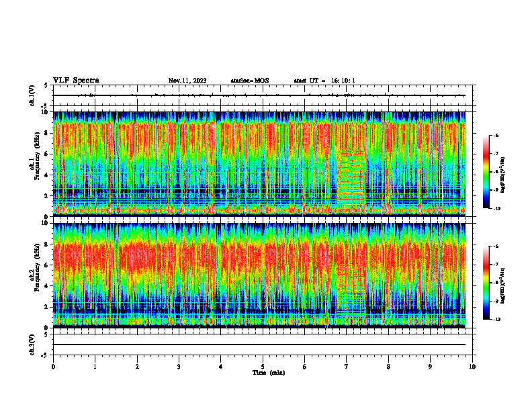532x411 pixels.
Task: Click the "-10" label on ch.2 colorbar
Action: pos(496,320)
